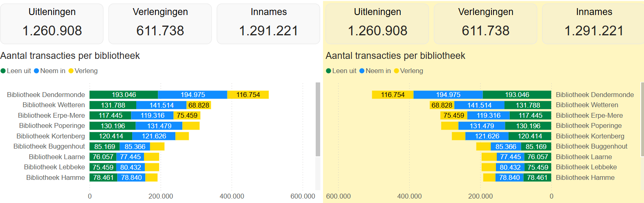This screenshot has width=644, height=203.
Task: Click the Bibliotheek Buggenhout axis label in the left chart
Action: tap(49, 147)
